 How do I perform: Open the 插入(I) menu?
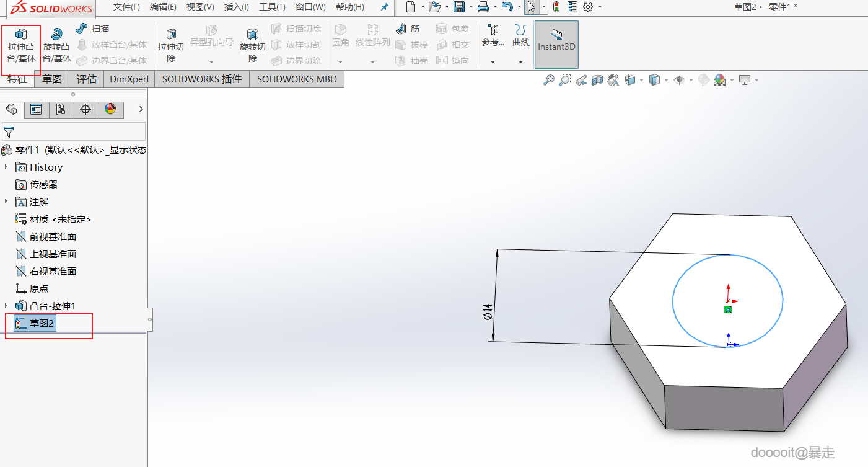point(236,7)
